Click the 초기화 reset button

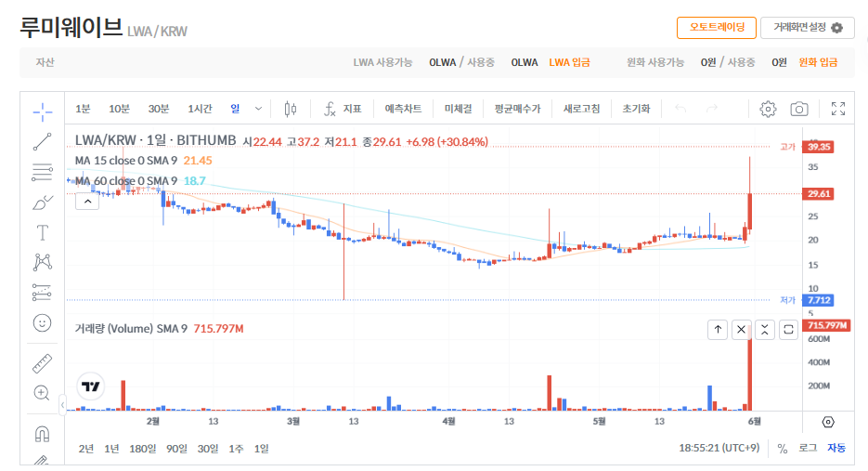pyautogui.click(x=636, y=109)
